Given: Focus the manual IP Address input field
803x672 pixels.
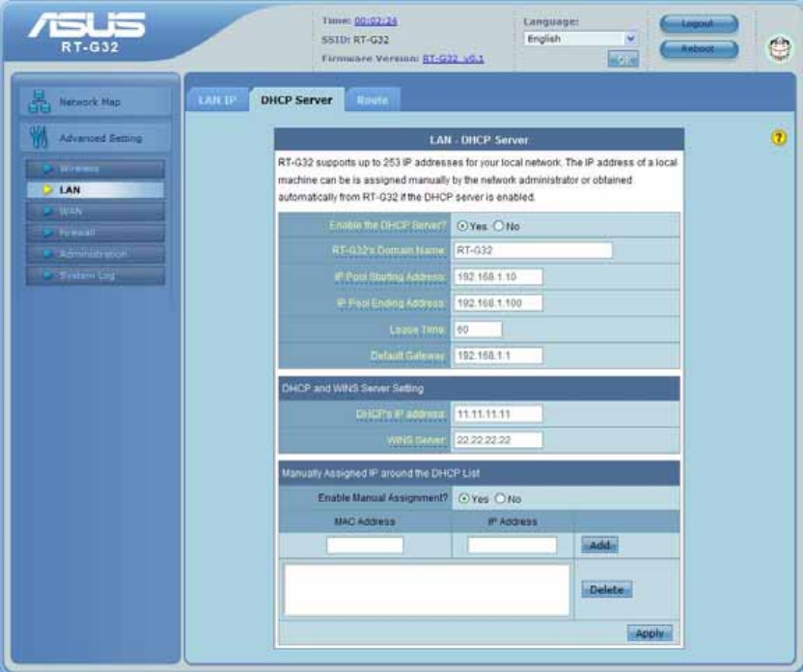Looking at the screenshot, I should pyautogui.click(x=512, y=545).
